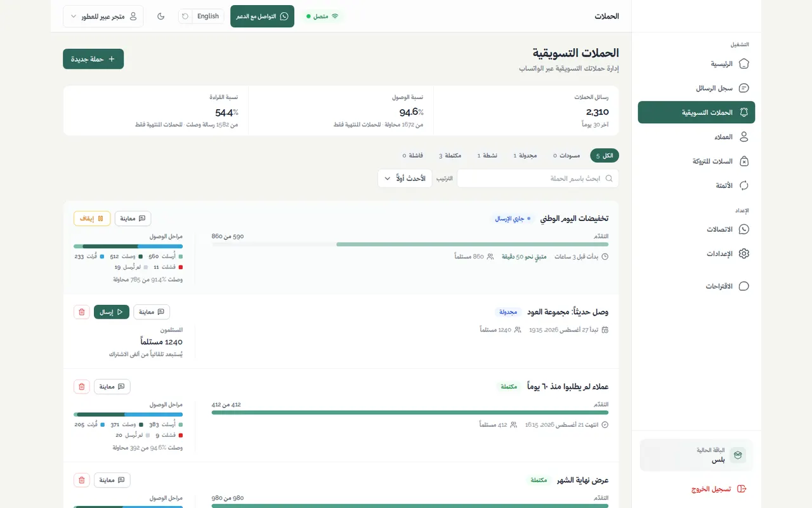Send the وصل حديثاً campaign with إرسال
Image resolution: width=812 pixels, height=508 pixels.
[112, 312]
